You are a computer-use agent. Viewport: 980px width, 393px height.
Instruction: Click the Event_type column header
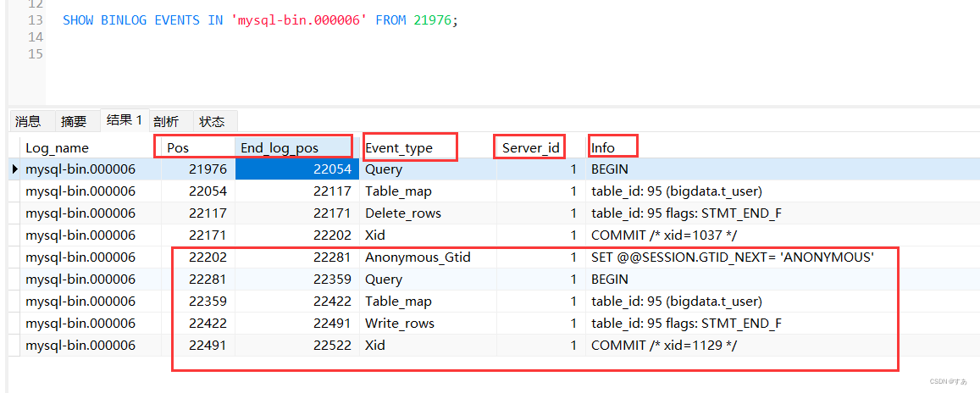click(428, 147)
